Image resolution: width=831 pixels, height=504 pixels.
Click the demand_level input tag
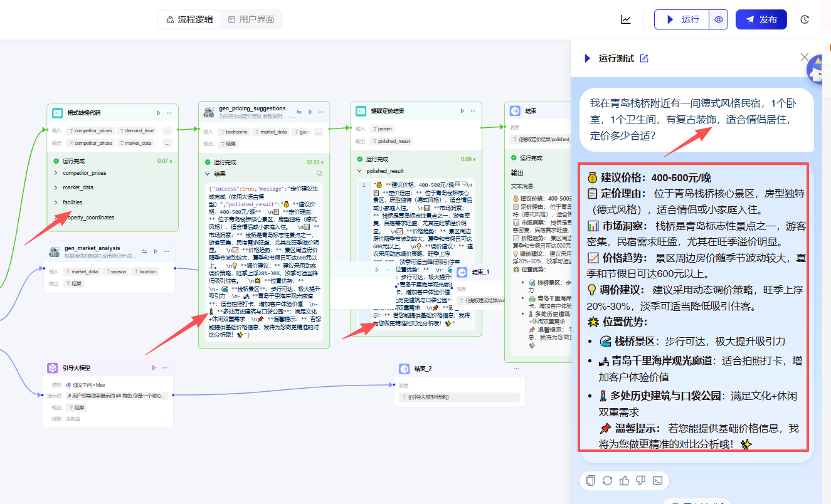(x=138, y=131)
